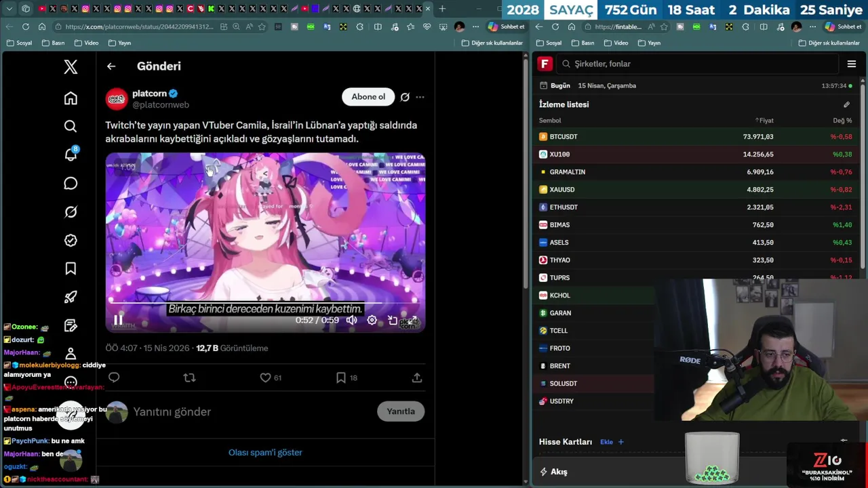Open Yayın bookmarks folder in left browser
The height and width of the screenshot is (488, 868).
pyautogui.click(x=119, y=43)
